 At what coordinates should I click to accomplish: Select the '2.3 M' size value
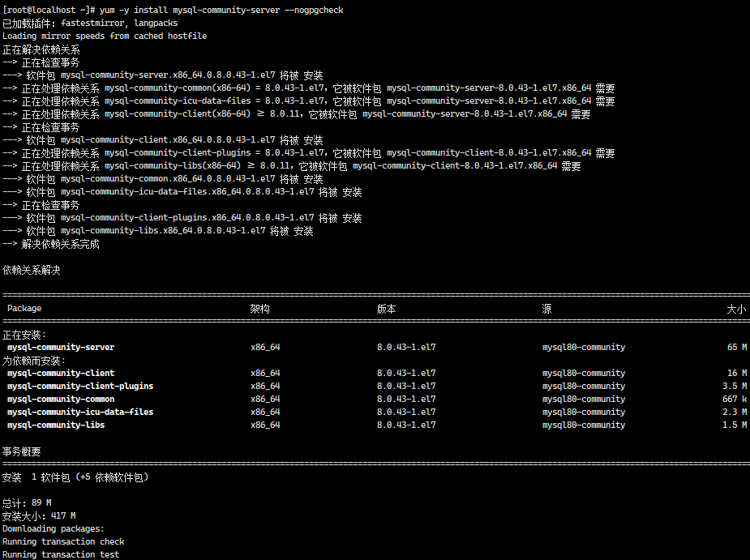(x=735, y=412)
